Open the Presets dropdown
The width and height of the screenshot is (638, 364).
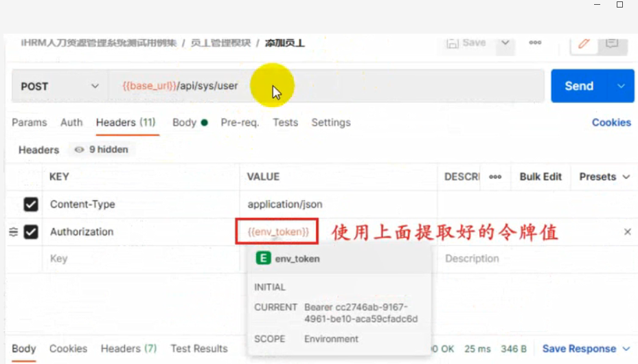(604, 177)
